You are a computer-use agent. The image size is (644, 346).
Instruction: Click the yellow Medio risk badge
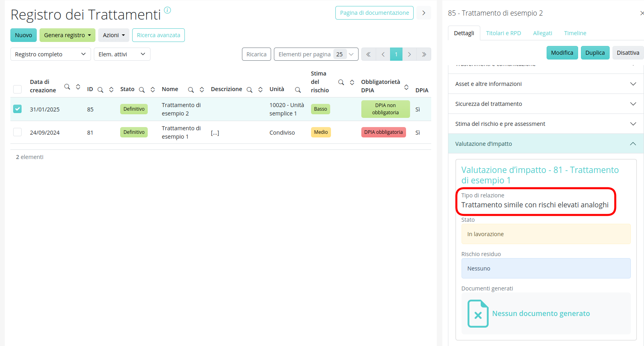point(321,132)
